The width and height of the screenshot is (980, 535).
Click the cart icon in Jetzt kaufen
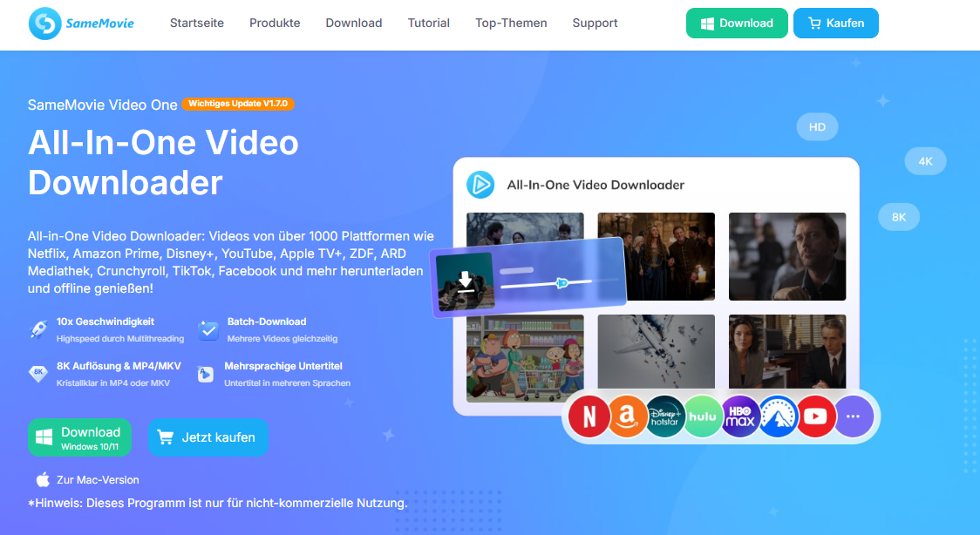coord(165,437)
